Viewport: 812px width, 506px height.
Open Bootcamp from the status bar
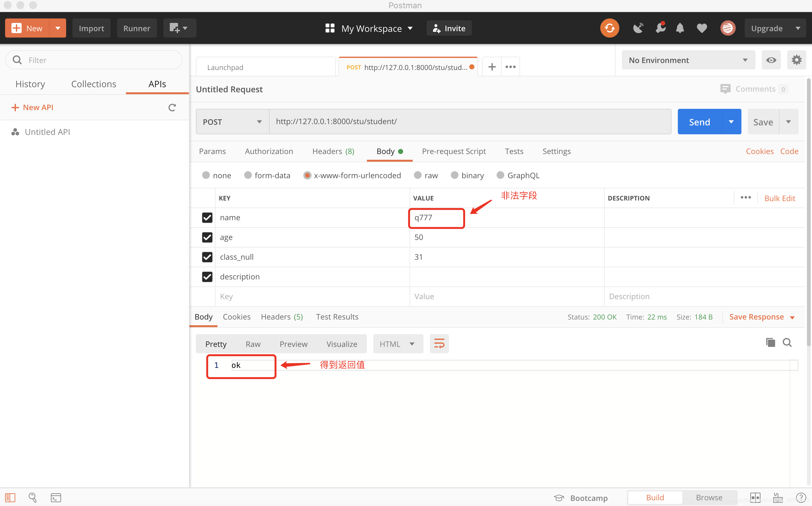tap(581, 498)
